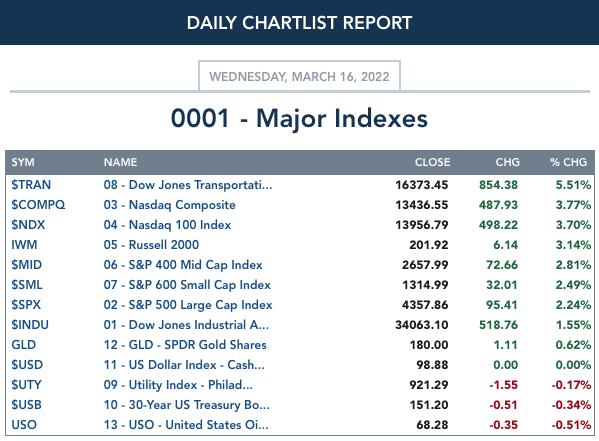Click the $NDX ticker symbol
This screenshot has width=599, height=441.
point(28,225)
